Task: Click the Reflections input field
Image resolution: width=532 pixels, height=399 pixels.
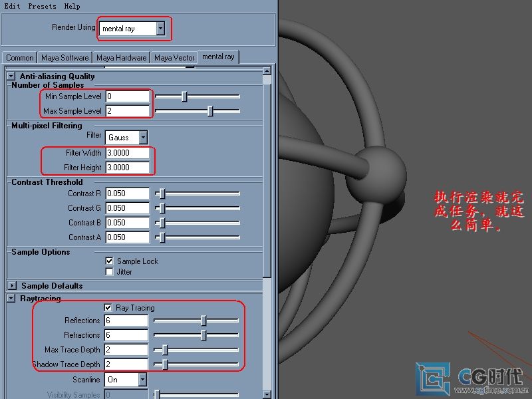Action: [x=126, y=321]
